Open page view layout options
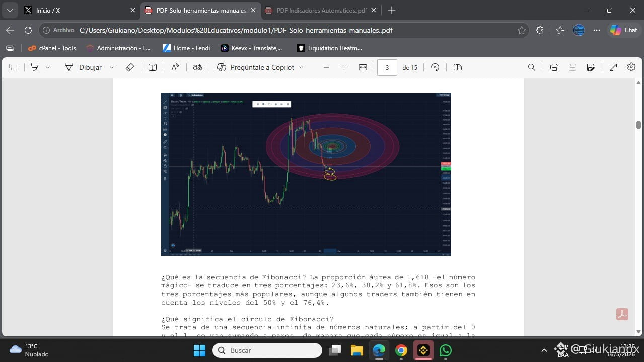The image size is (644, 362). tap(458, 67)
